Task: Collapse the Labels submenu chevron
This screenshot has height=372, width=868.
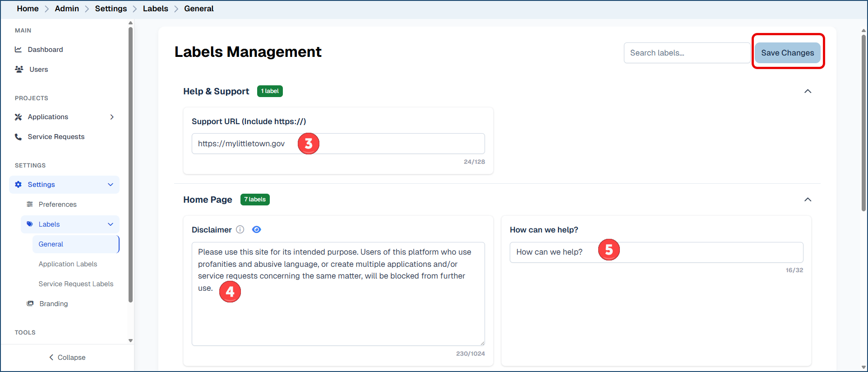Action: point(111,224)
